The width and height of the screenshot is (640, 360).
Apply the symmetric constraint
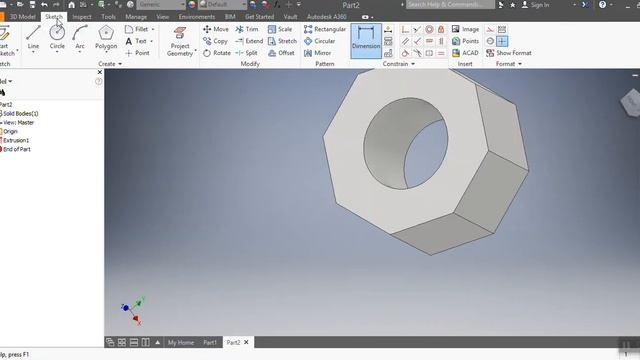pyautogui.click(x=429, y=53)
